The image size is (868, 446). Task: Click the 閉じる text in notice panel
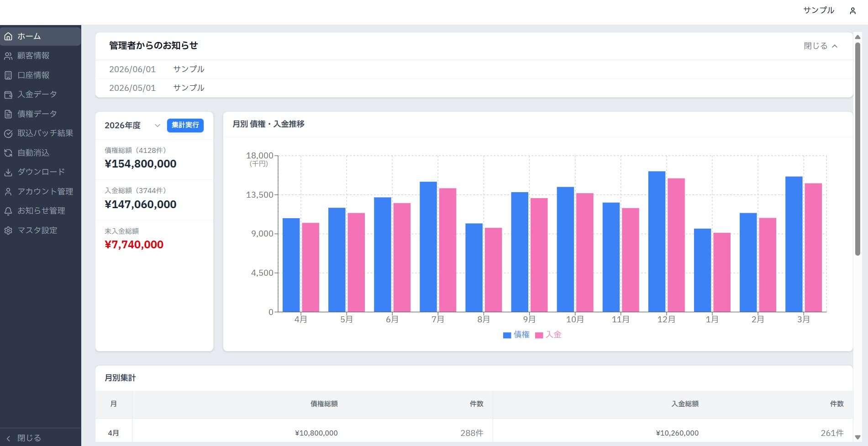coord(815,46)
